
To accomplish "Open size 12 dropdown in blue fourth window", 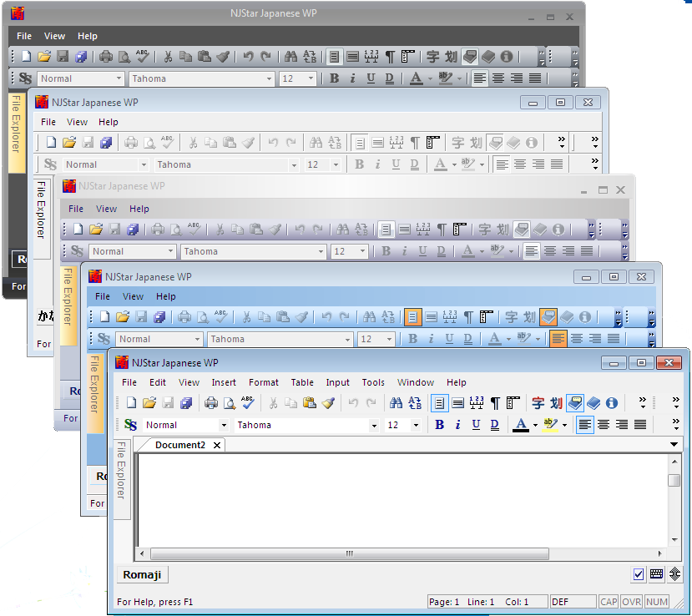I will point(389,340).
